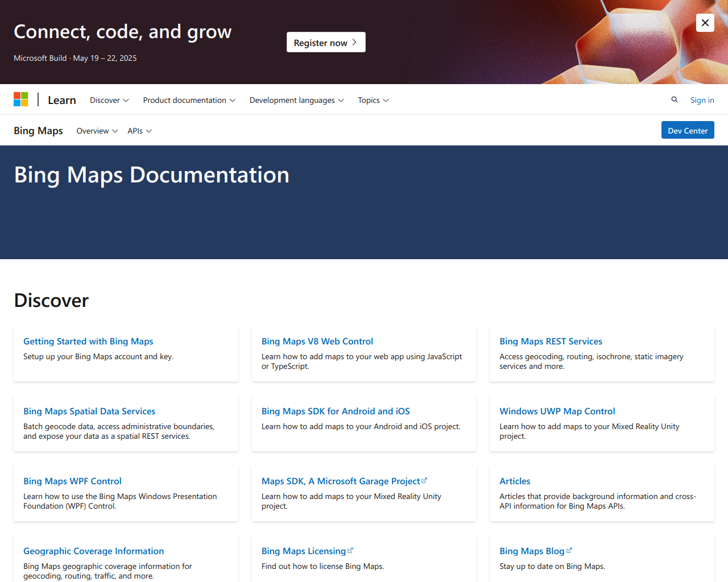Click external-link icon beside Bing Maps Licensing
Screen dimensions: 728x582
pos(350,550)
